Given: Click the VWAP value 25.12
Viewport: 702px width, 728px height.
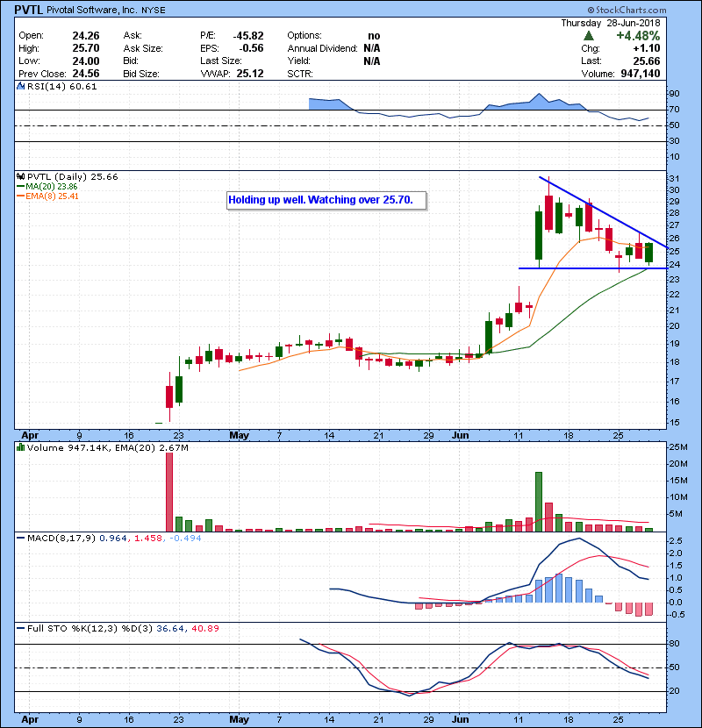Looking at the screenshot, I should pos(250,74).
